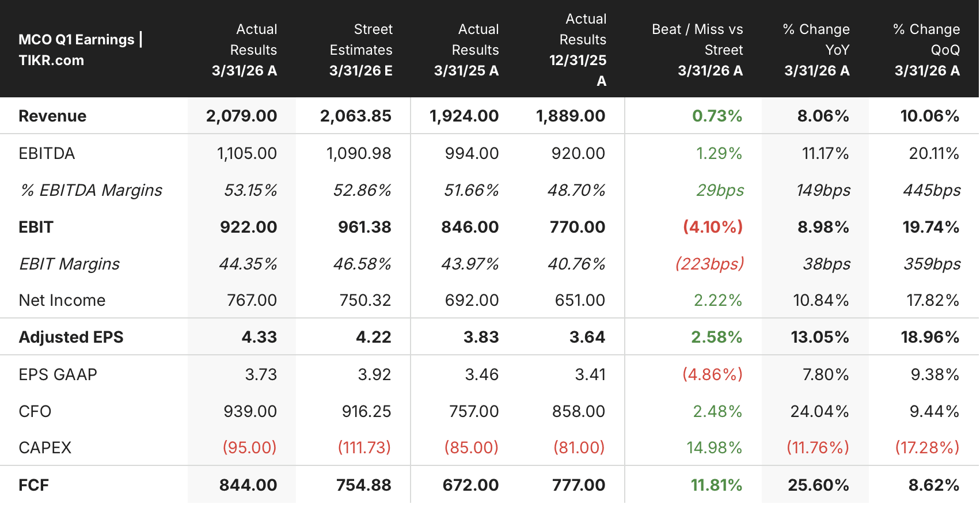The height and width of the screenshot is (508, 980).
Task: Click Revenue YoY change 8.06%
Action: tap(823, 116)
